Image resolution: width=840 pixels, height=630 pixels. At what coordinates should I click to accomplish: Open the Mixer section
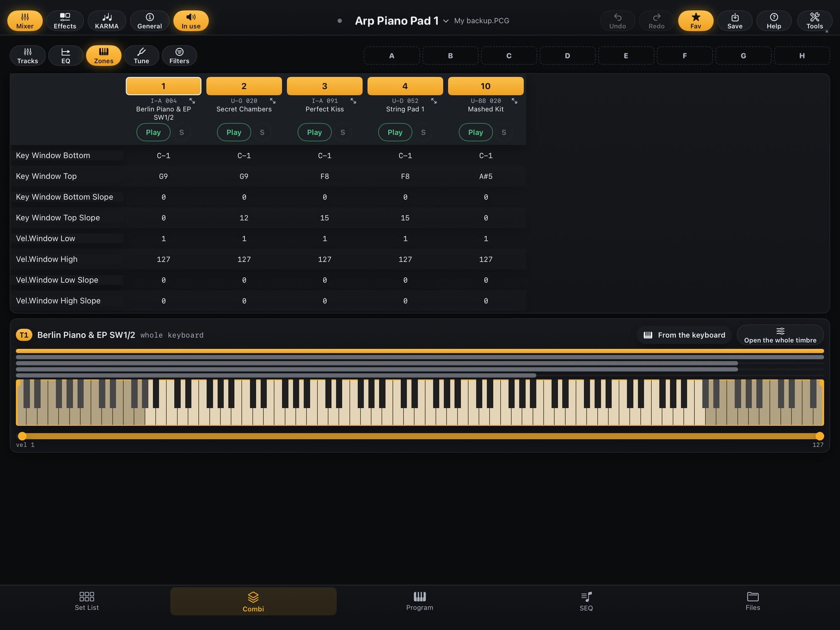(25, 21)
